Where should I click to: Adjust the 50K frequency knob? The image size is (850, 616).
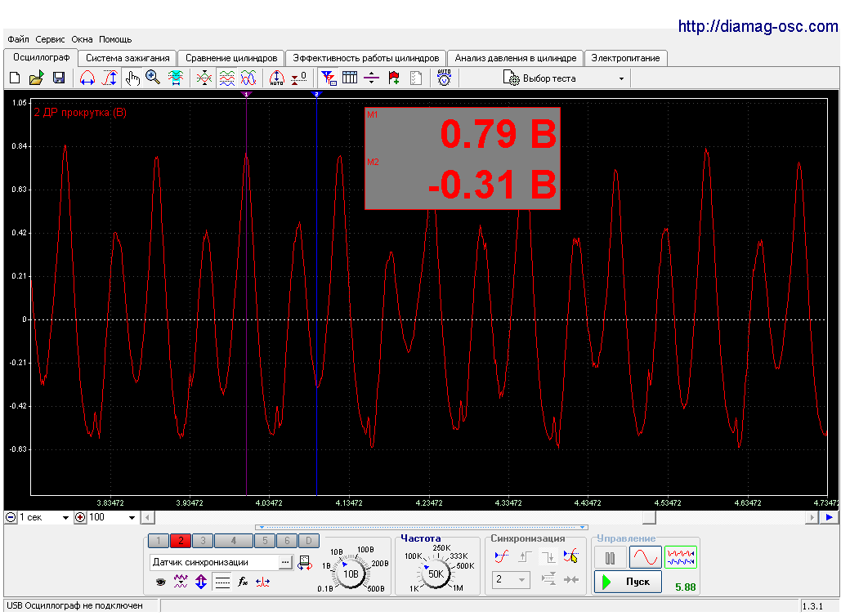(x=436, y=574)
